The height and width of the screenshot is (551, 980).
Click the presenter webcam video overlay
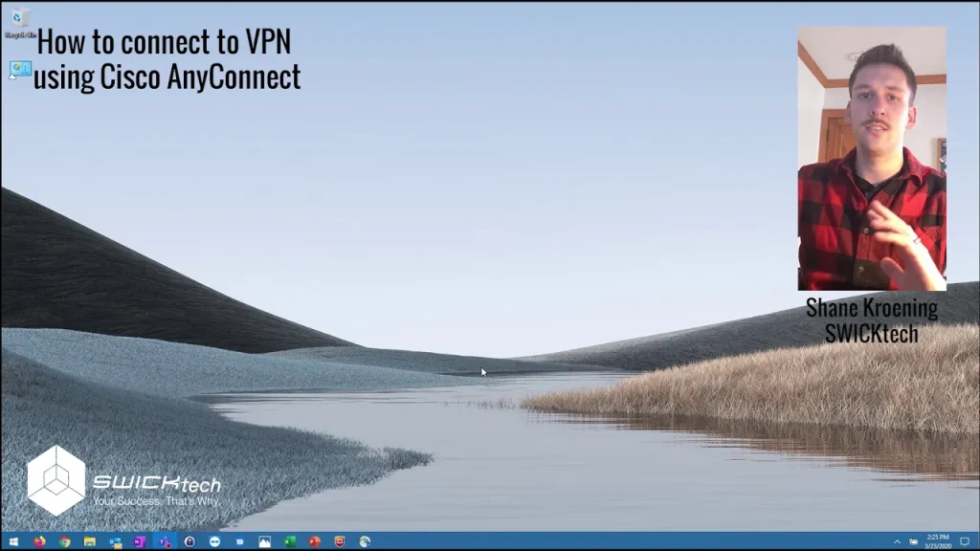tap(872, 159)
